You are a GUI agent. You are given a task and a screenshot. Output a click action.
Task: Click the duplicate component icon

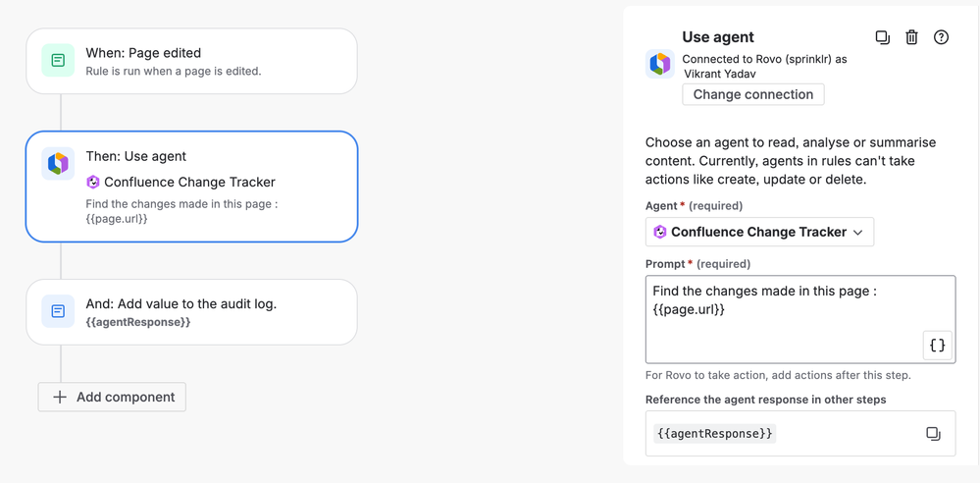point(882,37)
